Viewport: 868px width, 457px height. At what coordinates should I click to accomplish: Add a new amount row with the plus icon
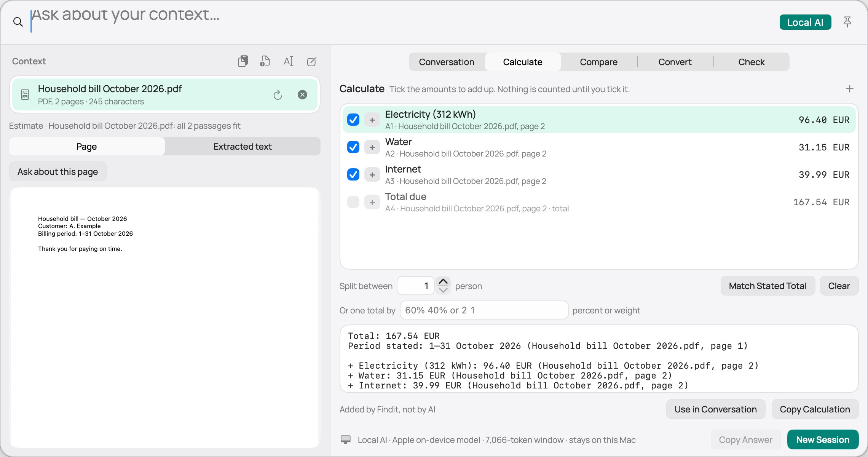(x=850, y=89)
